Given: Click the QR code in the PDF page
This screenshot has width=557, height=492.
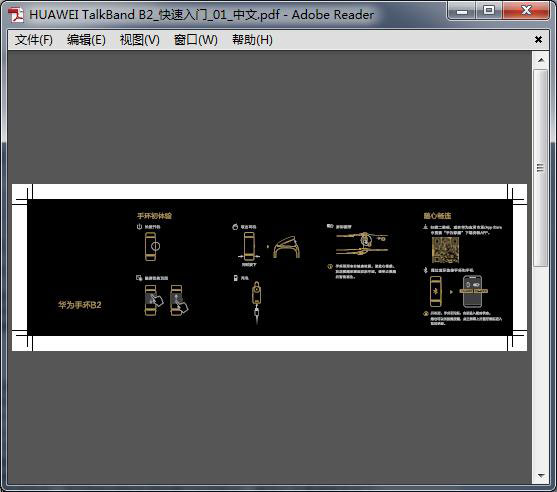Looking at the screenshot, I should [445, 250].
